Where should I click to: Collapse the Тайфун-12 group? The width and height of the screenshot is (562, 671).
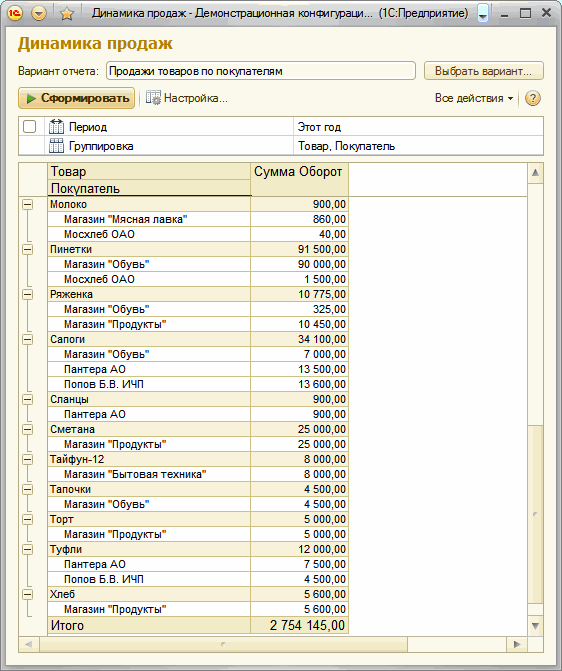click(27, 459)
